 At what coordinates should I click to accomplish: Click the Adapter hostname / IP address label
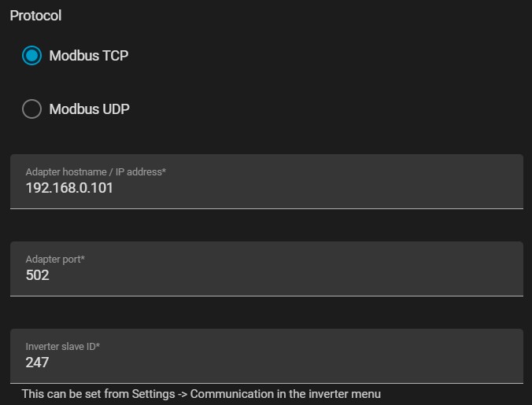pyautogui.click(x=96, y=171)
